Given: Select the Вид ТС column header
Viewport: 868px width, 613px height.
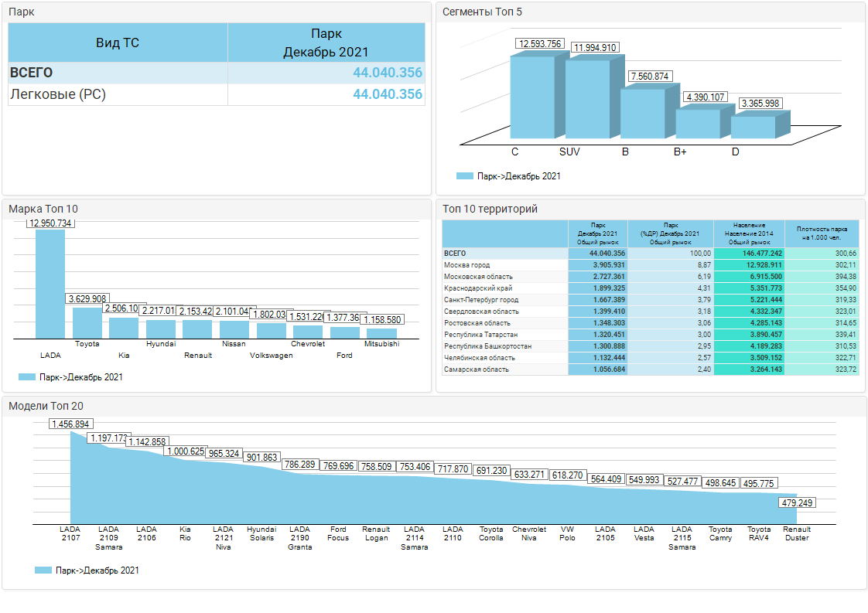Looking at the screenshot, I should pos(118,43).
